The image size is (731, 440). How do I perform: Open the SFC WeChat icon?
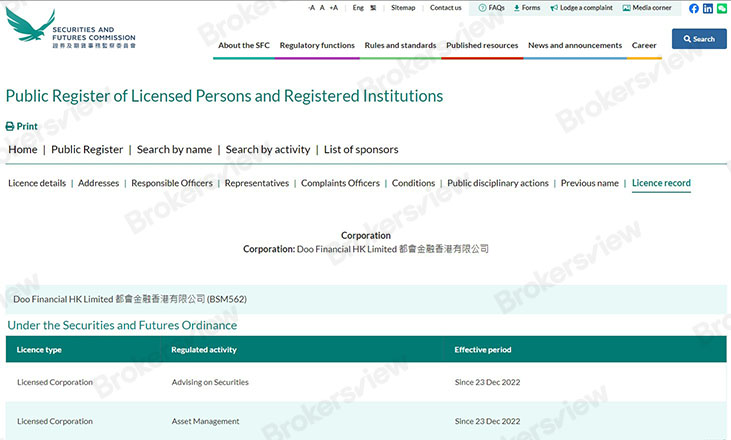pos(722,8)
